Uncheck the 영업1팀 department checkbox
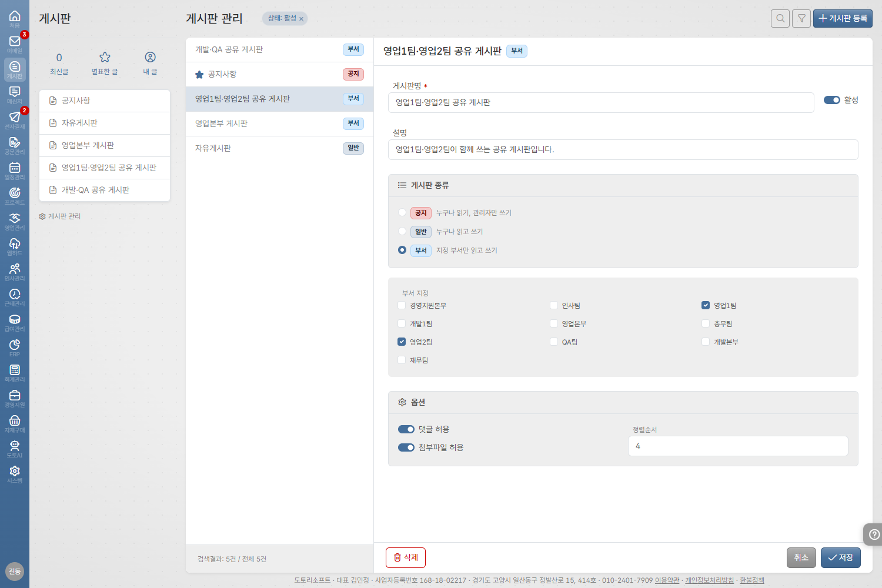 [x=706, y=305]
